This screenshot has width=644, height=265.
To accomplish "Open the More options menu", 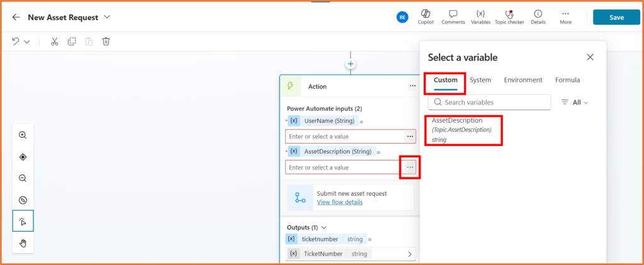I will click(565, 17).
